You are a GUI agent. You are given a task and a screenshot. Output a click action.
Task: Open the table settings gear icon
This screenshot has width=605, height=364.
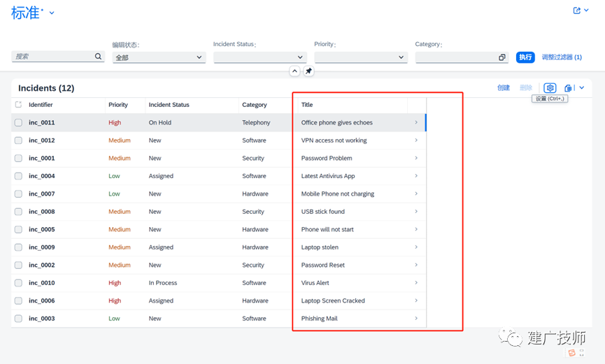click(550, 88)
